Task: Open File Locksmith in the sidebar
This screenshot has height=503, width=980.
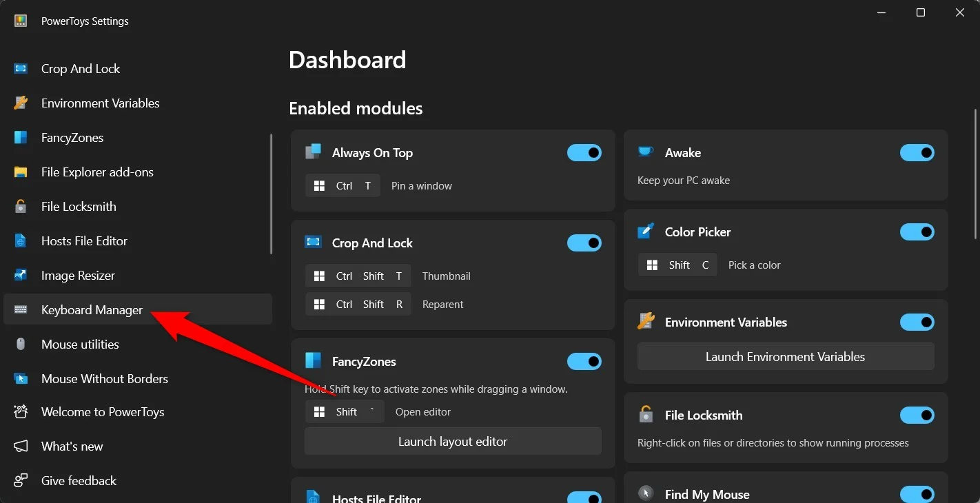Action: [x=138, y=206]
